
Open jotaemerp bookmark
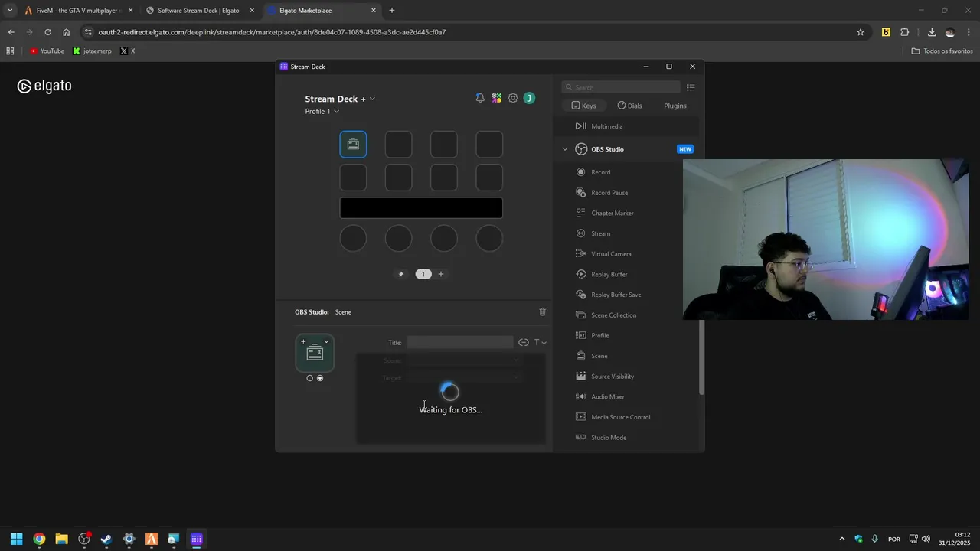click(92, 51)
